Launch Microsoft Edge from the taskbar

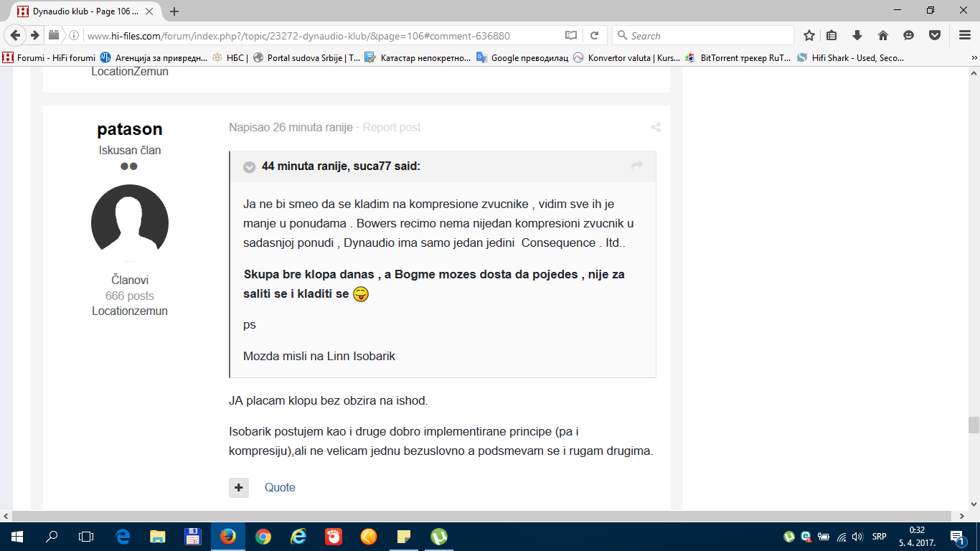coord(123,537)
